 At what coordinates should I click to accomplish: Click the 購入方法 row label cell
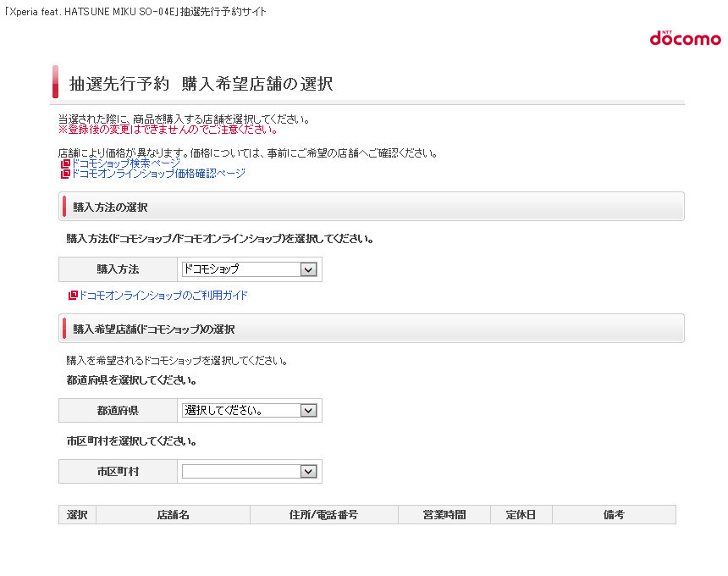pyautogui.click(x=118, y=269)
